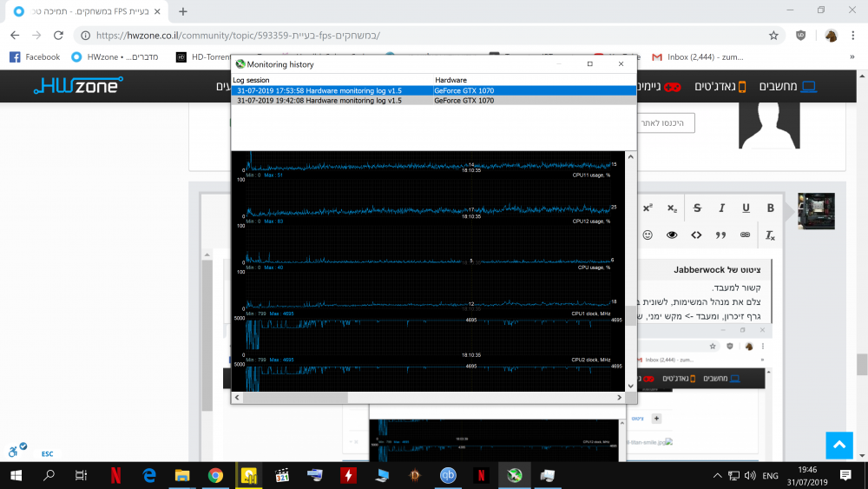Image resolution: width=868 pixels, height=489 pixels.
Task: Click the scroll-to-top blue arrow button
Action: [839, 446]
